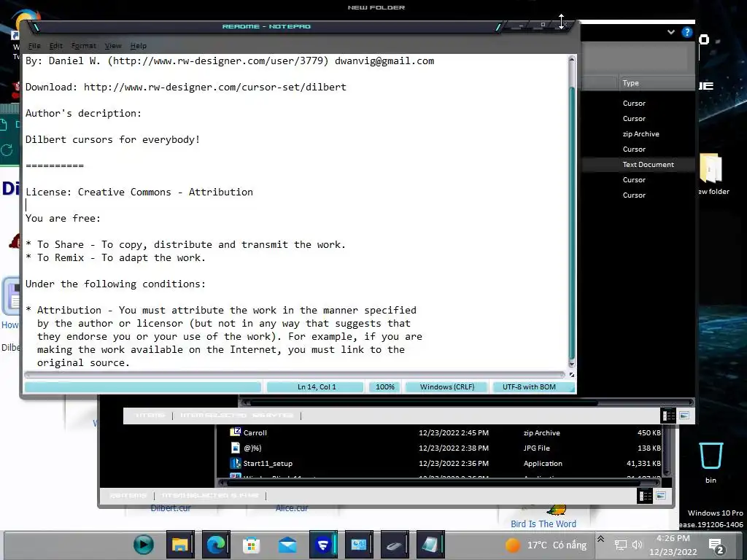Viewport: 747px width, 560px height.
Task: Click the browser refresh icon
Action: click(x=7, y=150)
